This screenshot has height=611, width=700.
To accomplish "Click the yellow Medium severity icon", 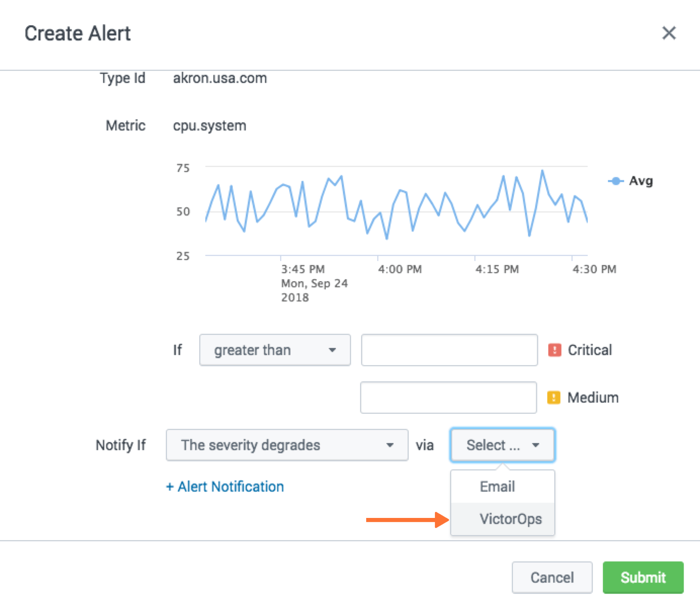I will pyautogui.click(x=553, y=397).
